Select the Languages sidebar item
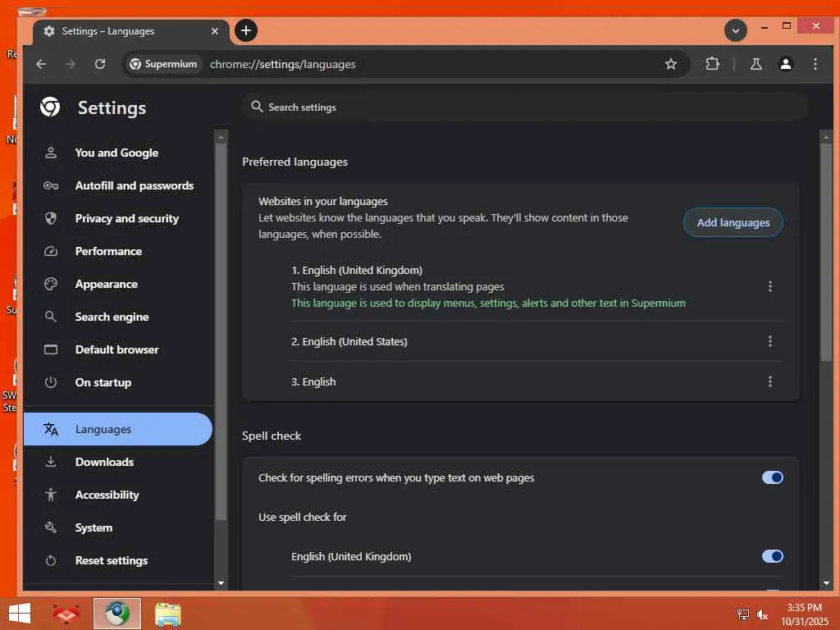Viewport: 840px width, 630px height. [118, 429]
